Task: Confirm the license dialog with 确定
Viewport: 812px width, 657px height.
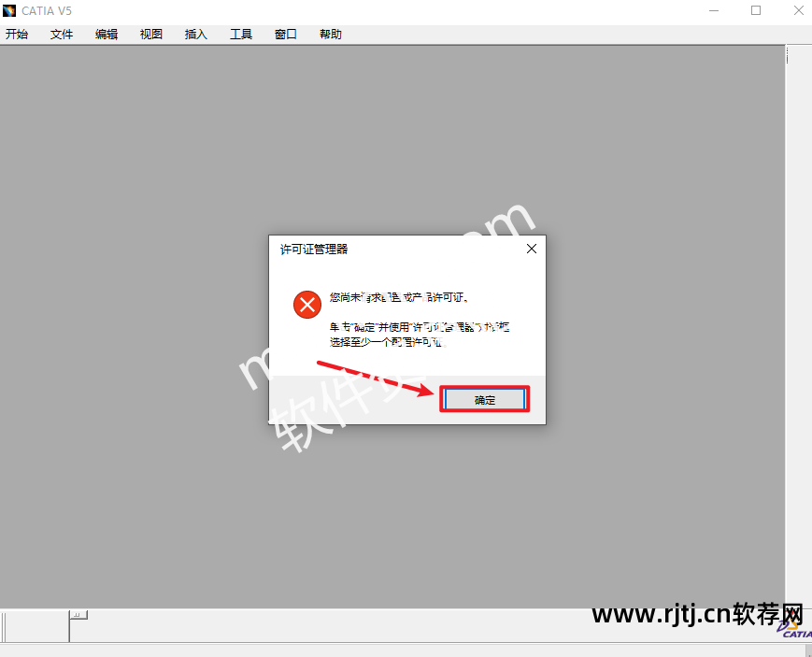Action: 485,399
